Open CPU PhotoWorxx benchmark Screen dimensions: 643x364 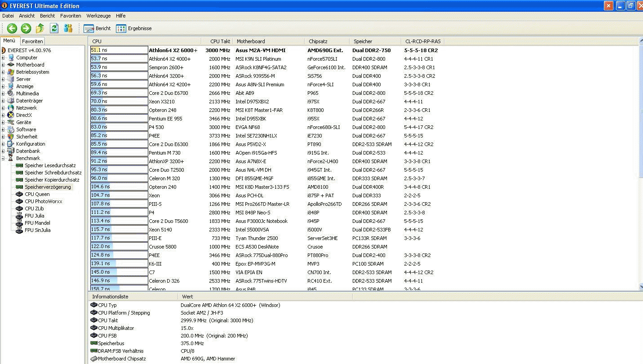[44, 201]
